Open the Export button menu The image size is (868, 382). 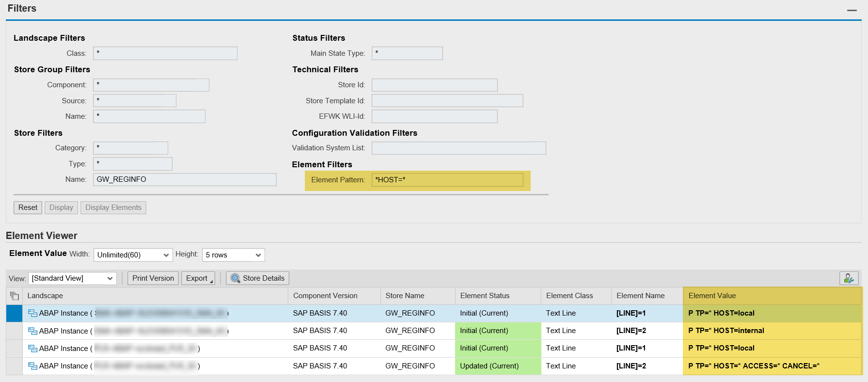point(198,278)
